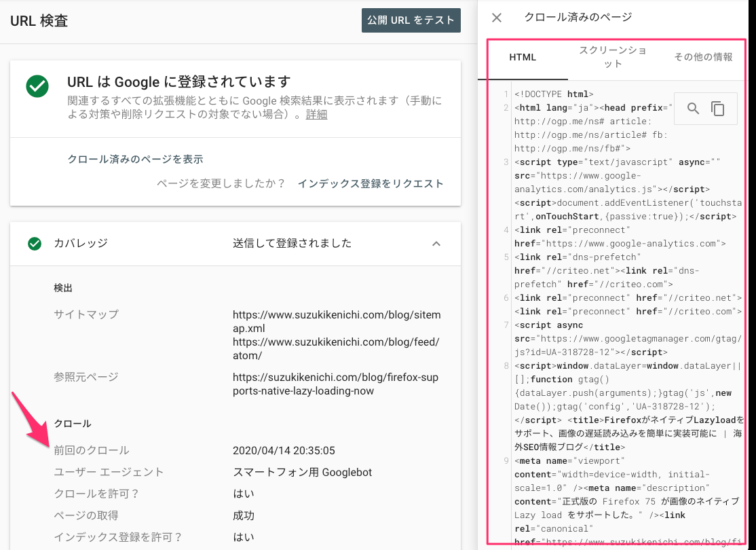Click the title tag Firefox text in code
This screenshot has width=756, height=550.
click(629, 433)
